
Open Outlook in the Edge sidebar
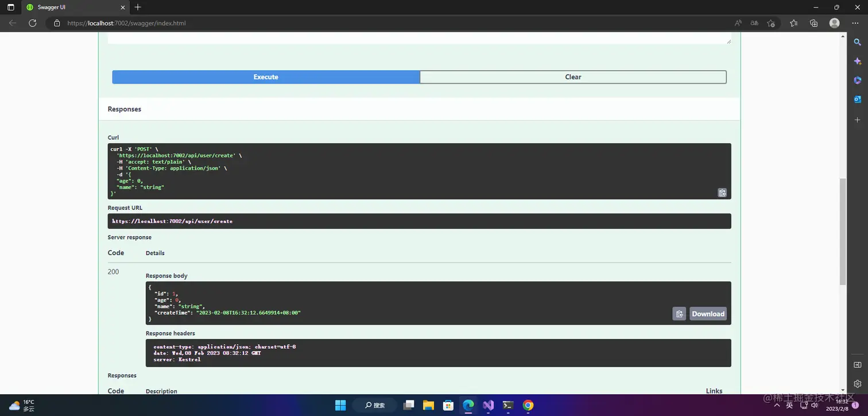(x=858, y=99)
